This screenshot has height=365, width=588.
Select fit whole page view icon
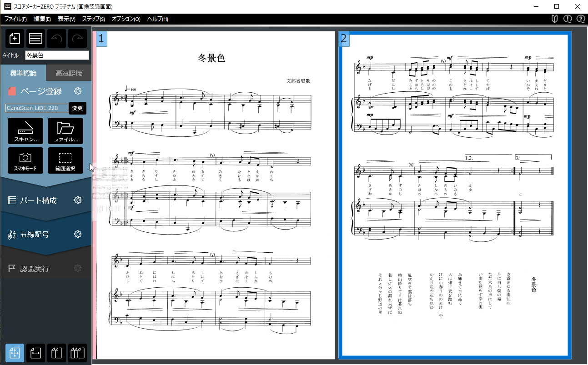pyautogui.click(x=15, y=353)
